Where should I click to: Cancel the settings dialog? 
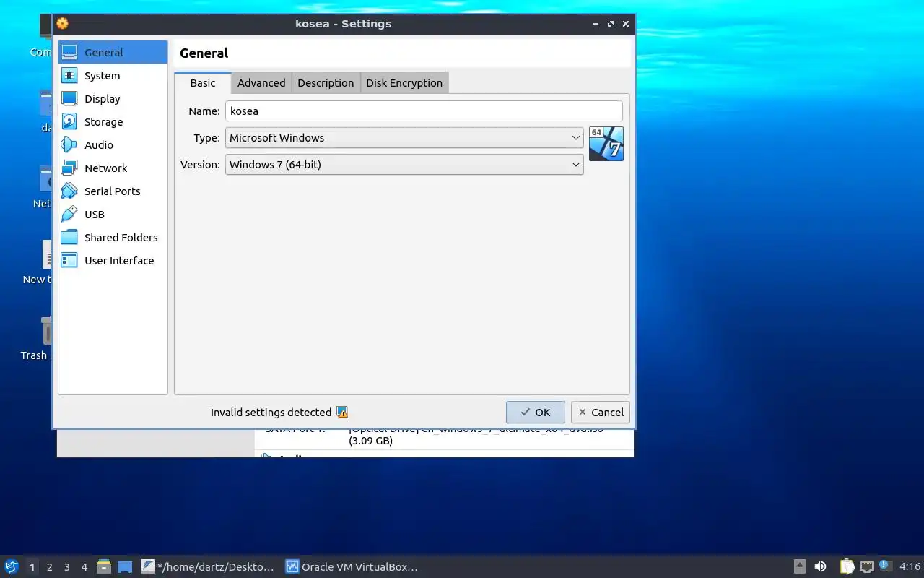[x=601, y=413]
